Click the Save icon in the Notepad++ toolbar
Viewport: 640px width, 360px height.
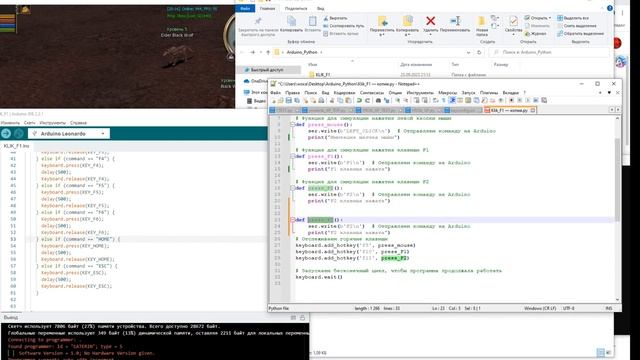[x=289, y=100]
